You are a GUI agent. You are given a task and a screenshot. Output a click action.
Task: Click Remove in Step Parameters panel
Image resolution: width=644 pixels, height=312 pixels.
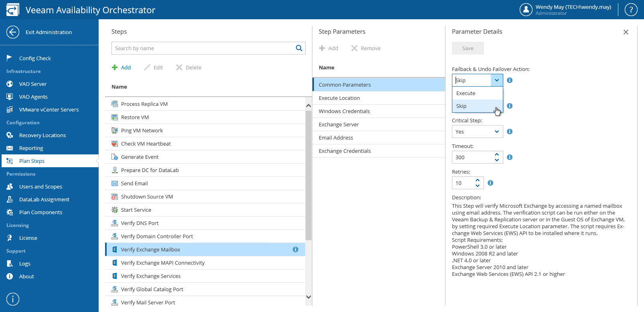coord(366,48)
